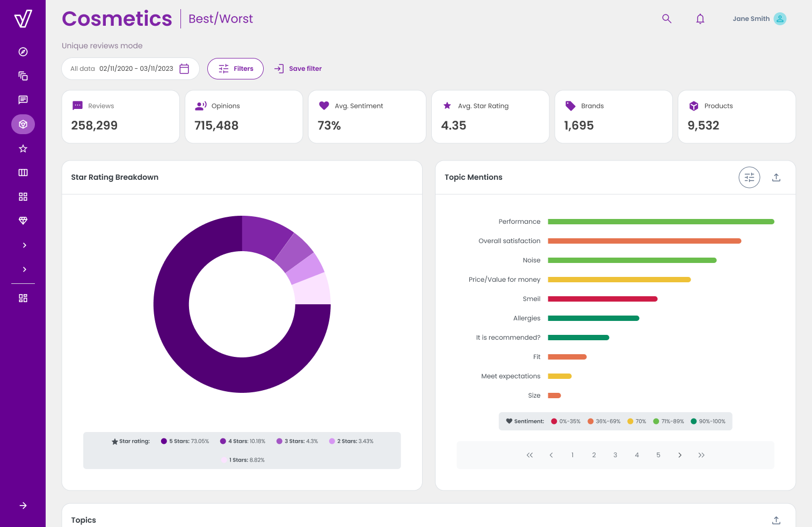Open Topic Mentions settings sliders icon
Image resolution: width=812 pixels, height=527 pixels.
[x=750, y=178]
